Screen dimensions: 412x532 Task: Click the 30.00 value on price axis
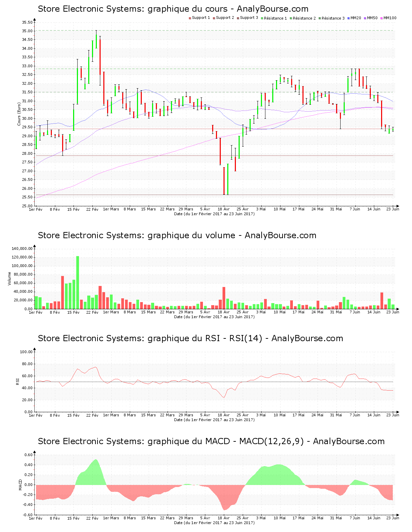27,118
